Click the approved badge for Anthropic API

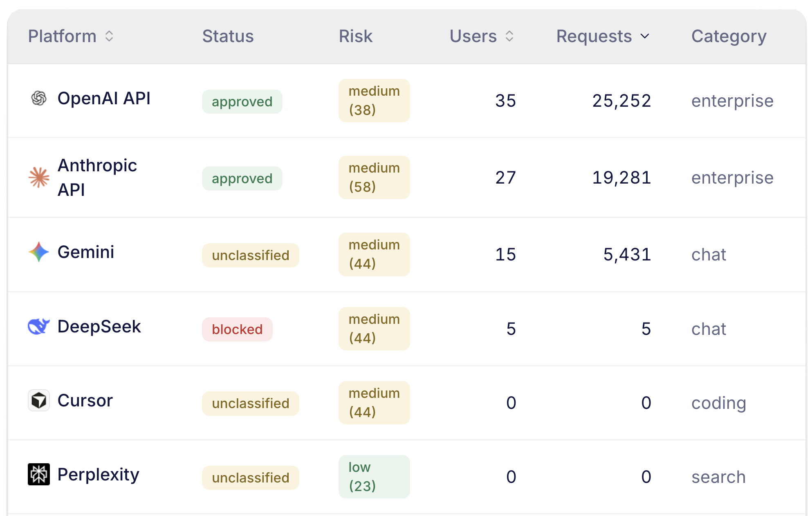pyautogui.click(x=242, y=178)
